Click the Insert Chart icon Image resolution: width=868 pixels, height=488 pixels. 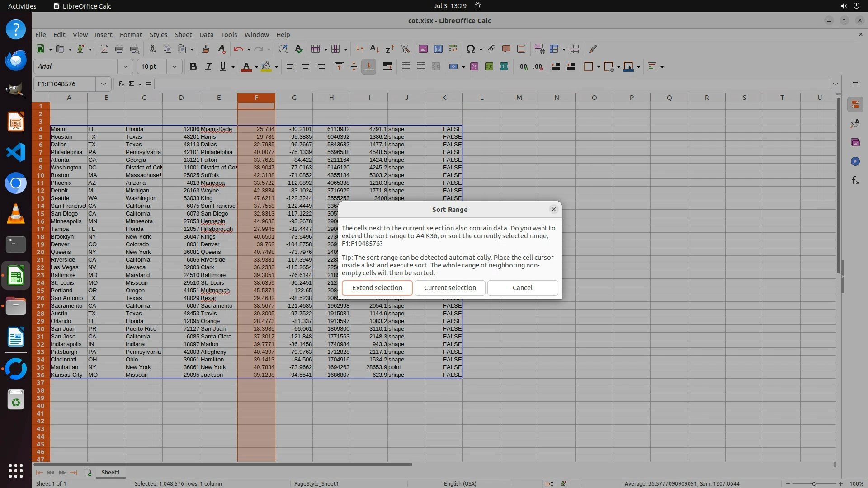pyautogui.click(x=438, y=49)
